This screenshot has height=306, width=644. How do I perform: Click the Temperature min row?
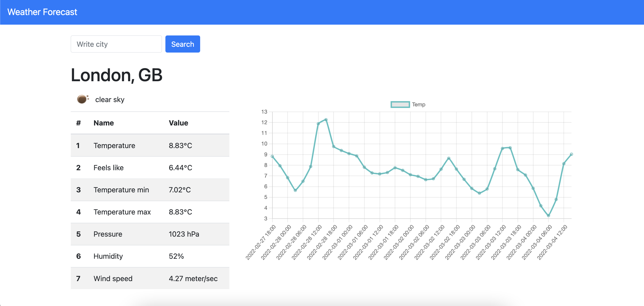[150, 190]
